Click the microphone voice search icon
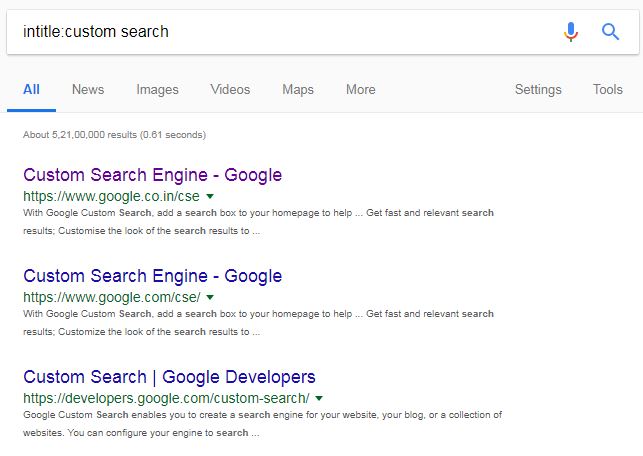Viewport: 643px width, 456px height. [571, 32]
